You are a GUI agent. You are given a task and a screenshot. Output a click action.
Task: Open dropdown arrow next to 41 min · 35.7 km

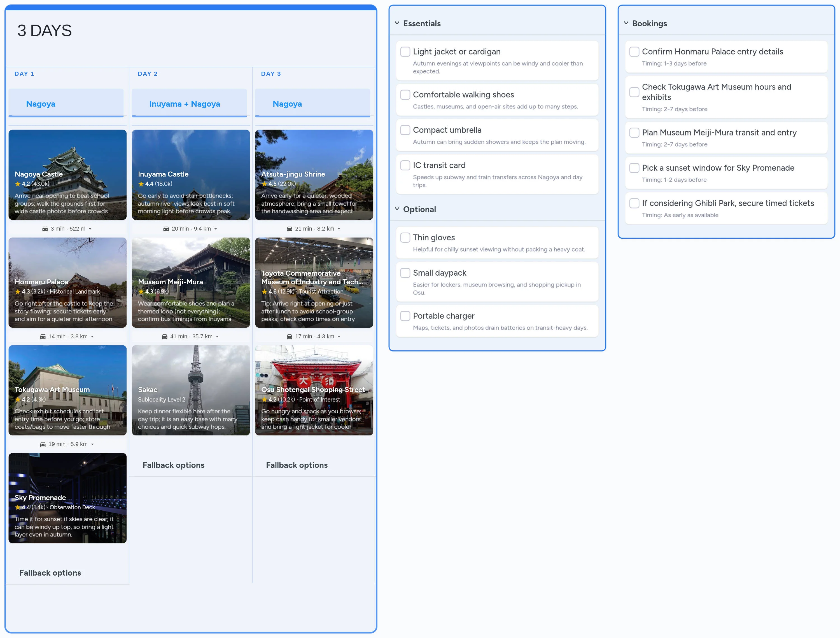click(x=217, y=337)
